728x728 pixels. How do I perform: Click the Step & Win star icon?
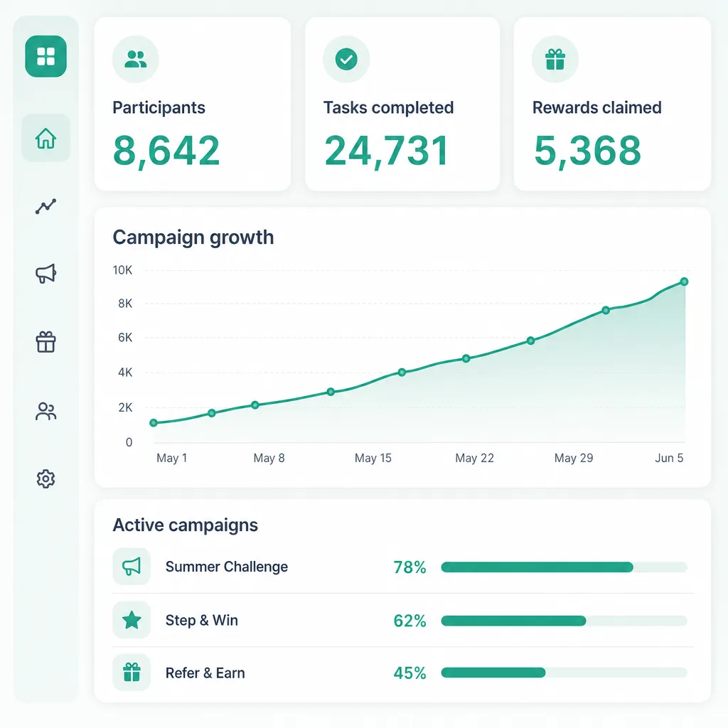coord(132,620)
